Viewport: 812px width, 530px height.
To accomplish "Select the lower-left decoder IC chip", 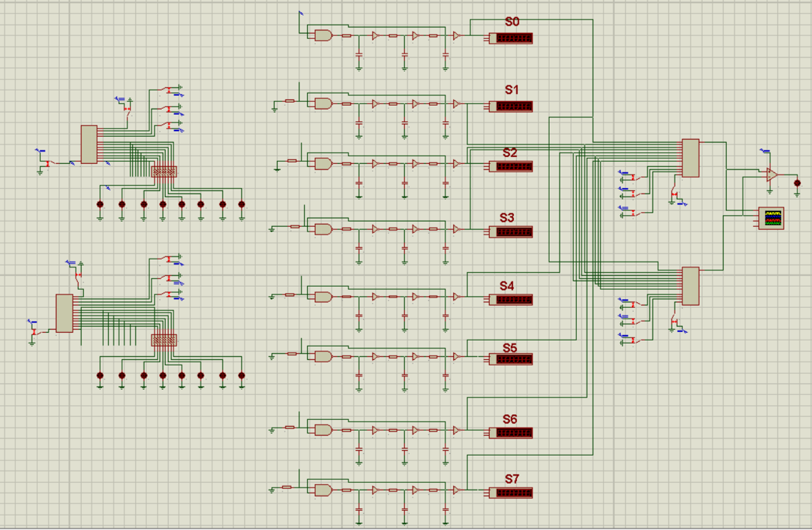I will (x=64, y=313).
